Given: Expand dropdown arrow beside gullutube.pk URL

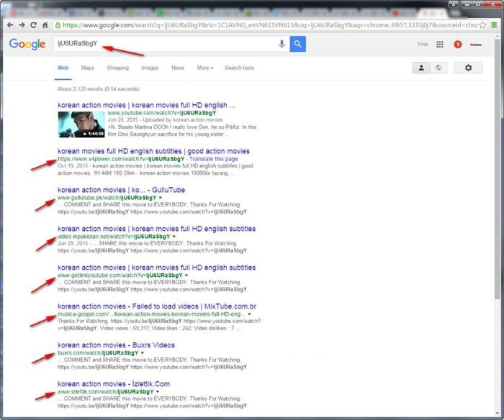Looking at the screenshot, I should 161,198.
